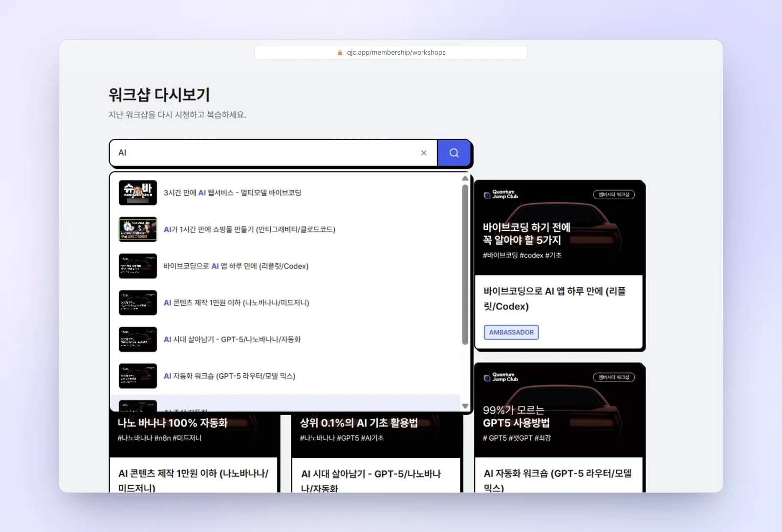
Task: Click Quantum Jump Club logo on the 바이브코딩 card
Action: tap(501, 194)
